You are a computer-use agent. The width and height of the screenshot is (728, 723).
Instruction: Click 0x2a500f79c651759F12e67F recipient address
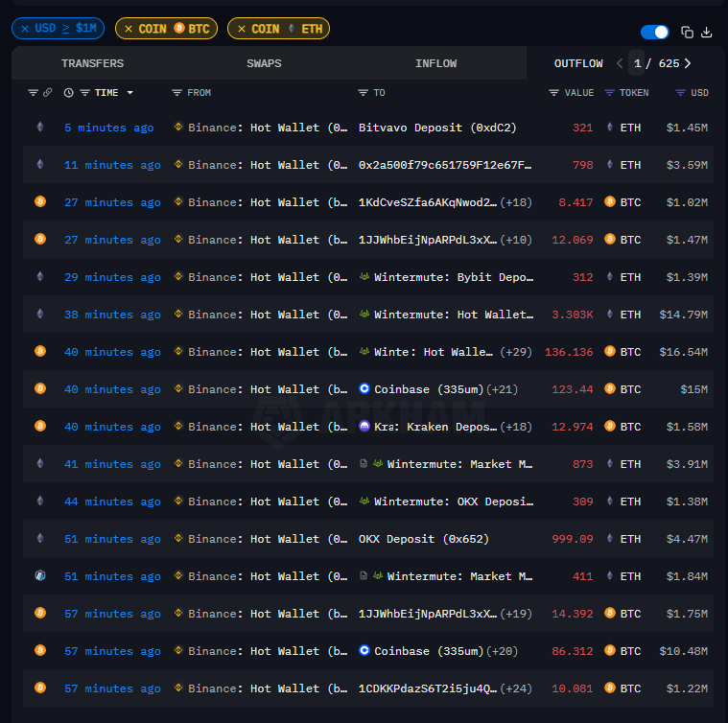coord(445,165)
